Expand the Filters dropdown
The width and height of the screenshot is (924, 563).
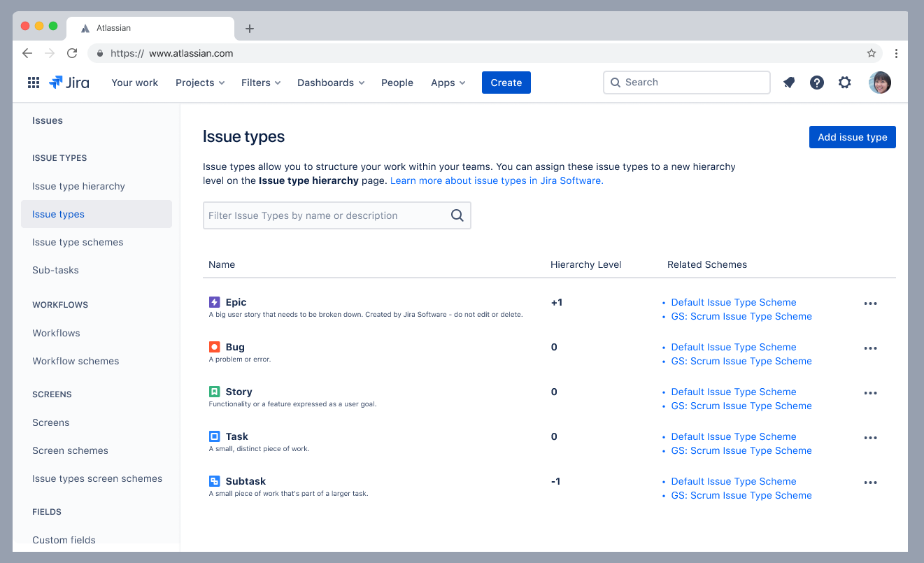pos(260,82)
